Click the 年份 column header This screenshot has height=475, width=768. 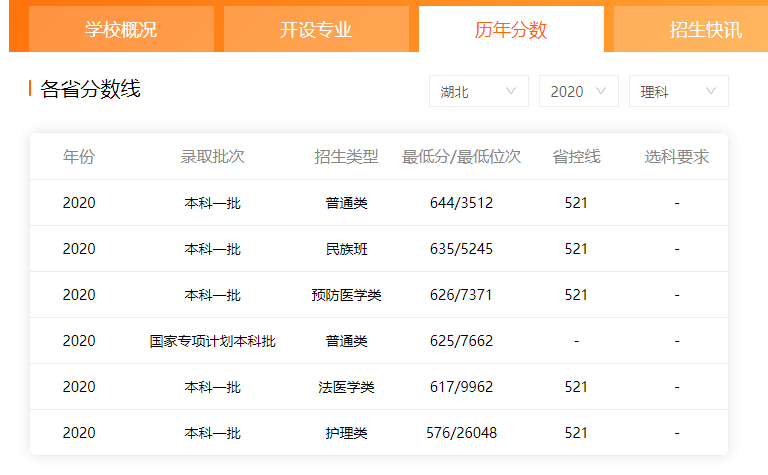pos(79,157)
